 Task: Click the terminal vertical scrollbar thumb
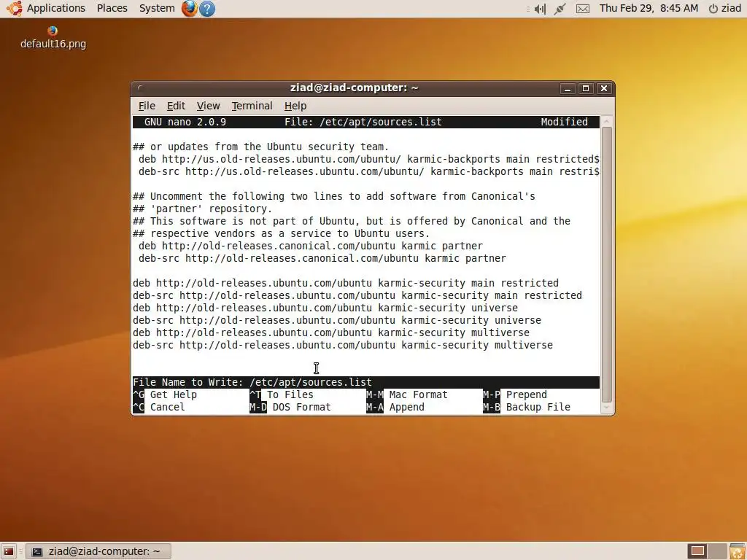[606, 265]
